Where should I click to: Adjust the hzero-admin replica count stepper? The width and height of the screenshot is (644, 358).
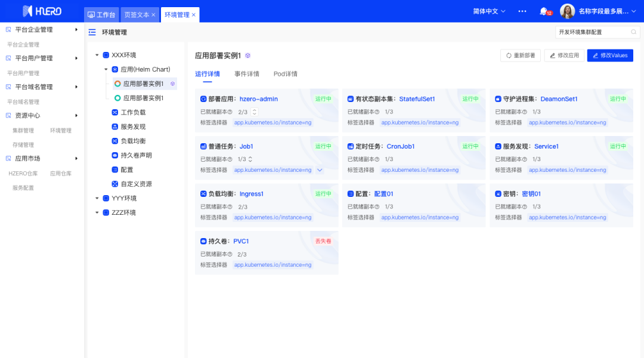[x=255, y=112]
